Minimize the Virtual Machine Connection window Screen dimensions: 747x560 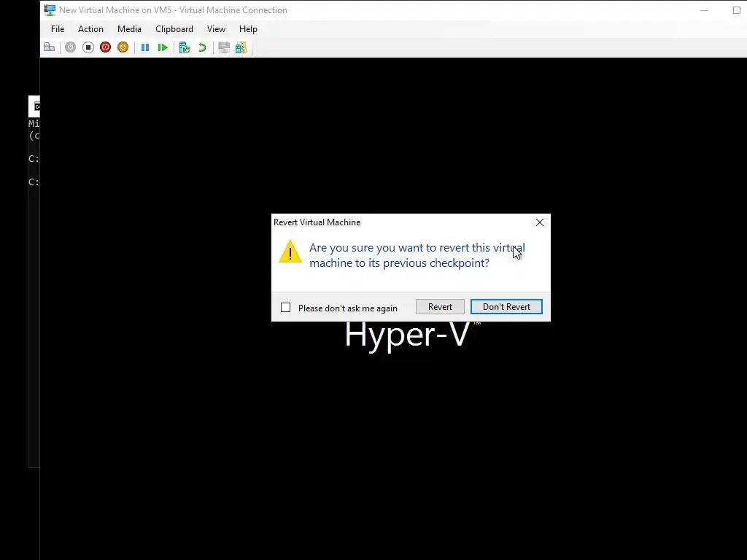pyautogui.click(x=704, y=10)
